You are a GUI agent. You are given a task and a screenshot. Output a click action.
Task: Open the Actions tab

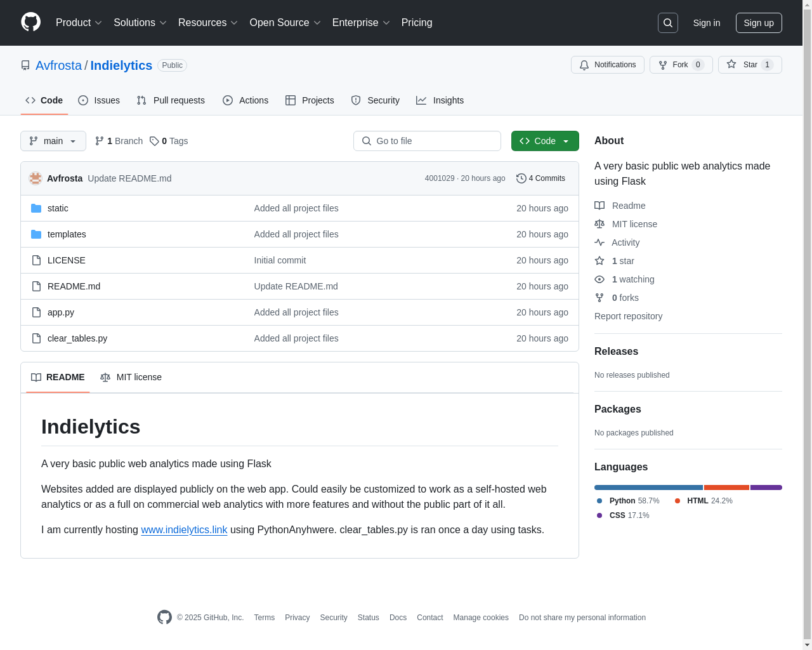coord(246,100)
